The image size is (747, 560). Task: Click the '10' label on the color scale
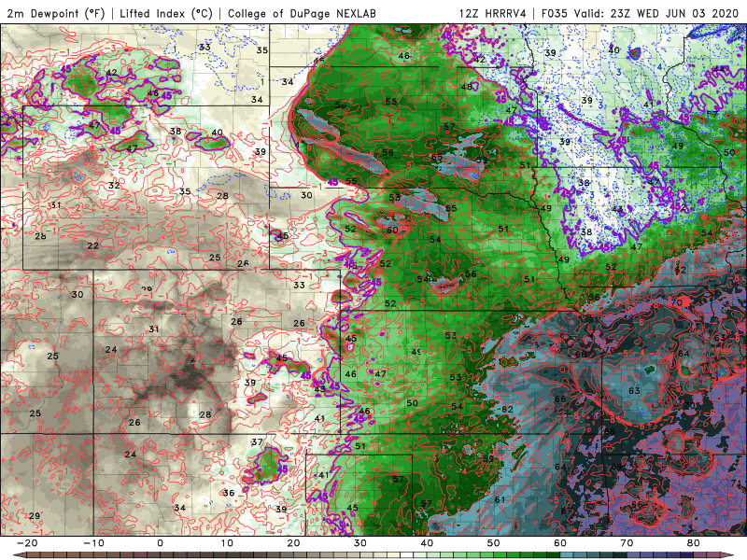[227, 543]
